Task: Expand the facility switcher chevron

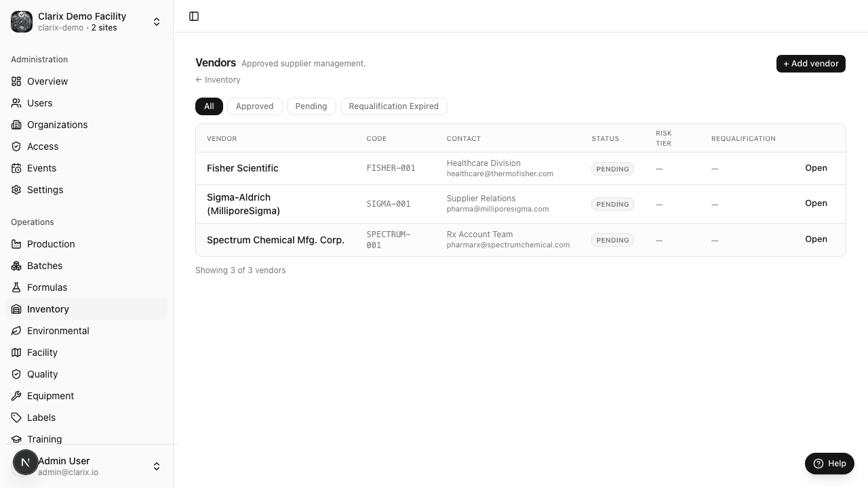Action: pyautogui.click(x=157, y=22)
